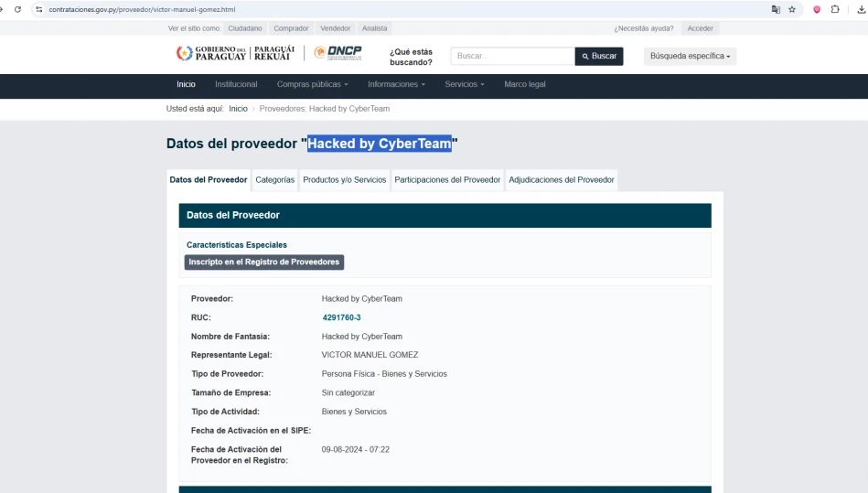
Task: Open the downloads icon in toolbar
Action: click(861, 9)
